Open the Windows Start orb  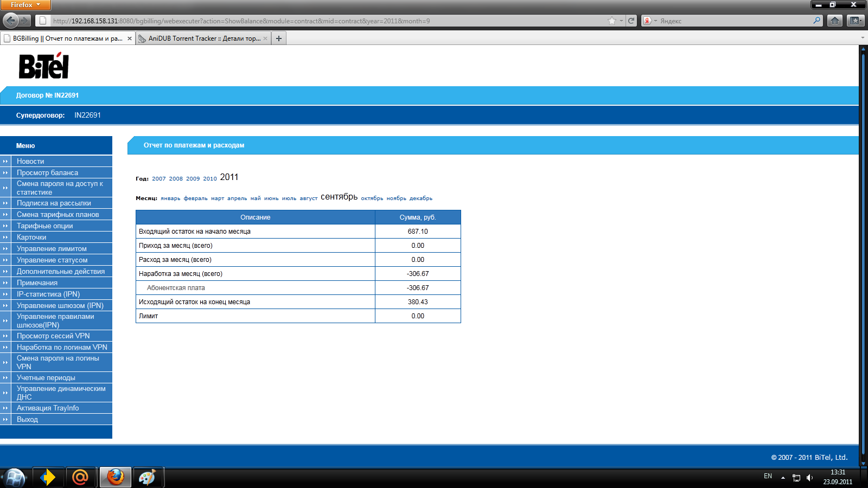point(14,477)
